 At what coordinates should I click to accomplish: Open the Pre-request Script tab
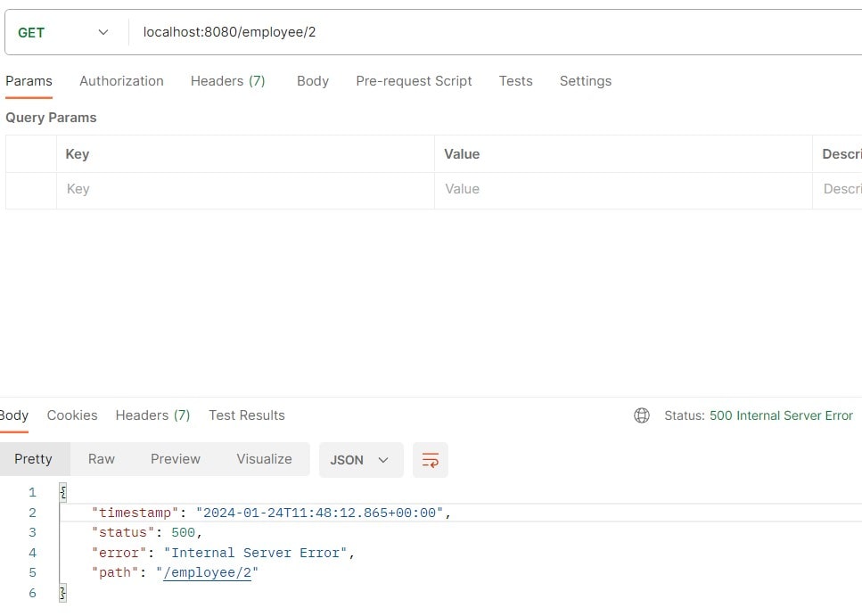pyautogui.click(x=414, y=81)
